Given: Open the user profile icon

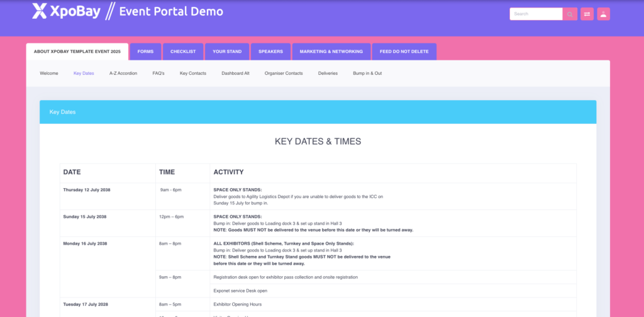Looking at the screenshot, I should point(604,14).
